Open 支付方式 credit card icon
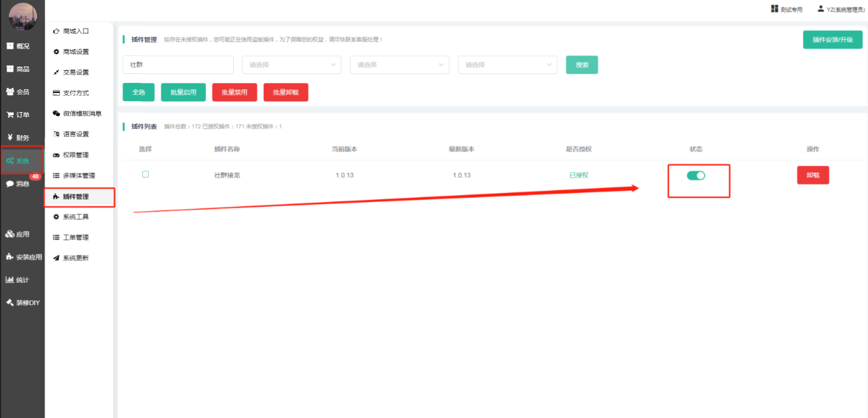This screenshot has height=418, width=868. (56, 93)
